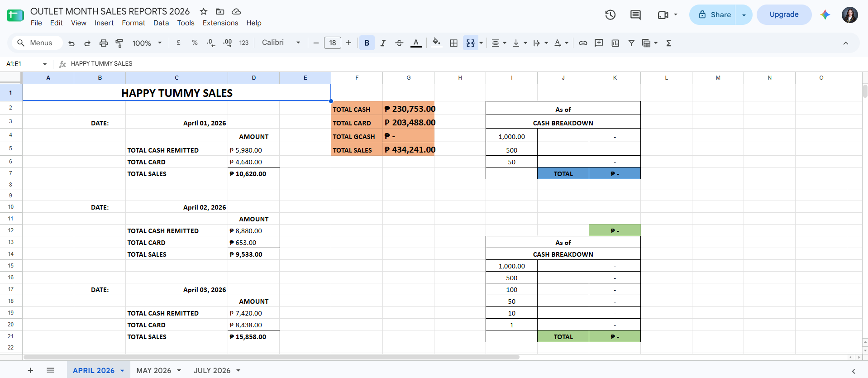Insert a link
The image size is (868, 378).
(x=583, y=43)
